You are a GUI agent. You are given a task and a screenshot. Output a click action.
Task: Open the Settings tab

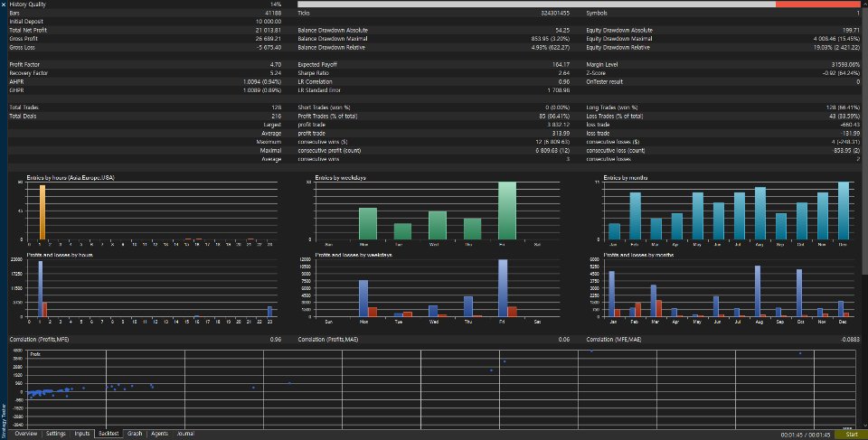tap(56, 434)
